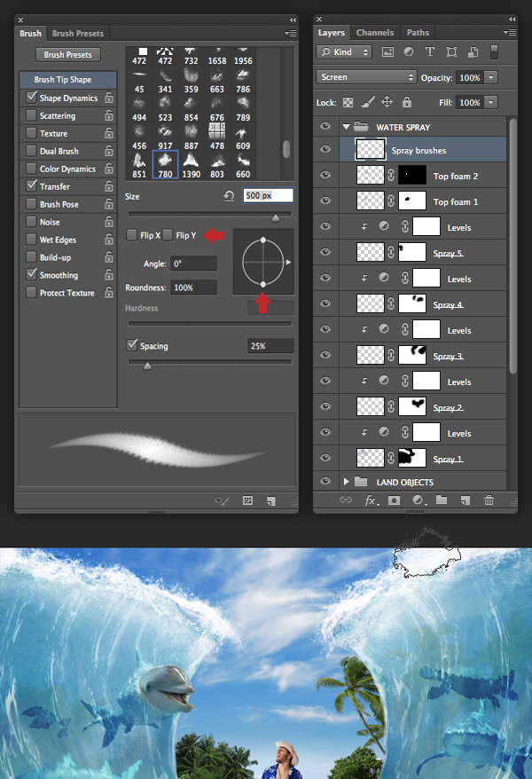Click the Angle value field

193,264
